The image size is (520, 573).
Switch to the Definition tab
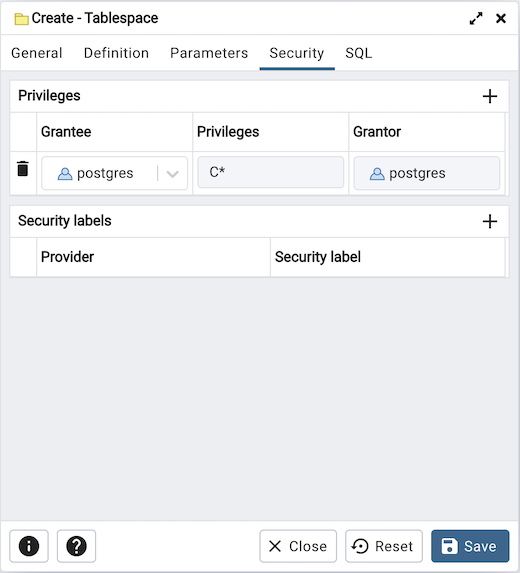(x=116, y=53)
